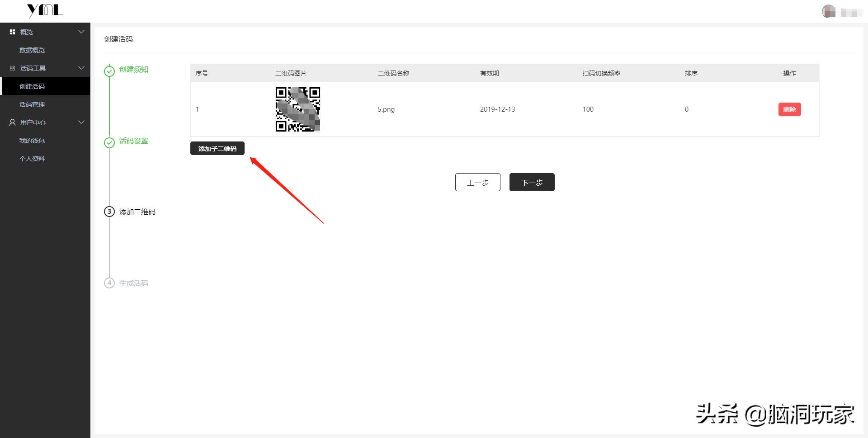Click the step 4 circle for 生成活码
This screenshot has width=868, height=438.
[109, 283]
